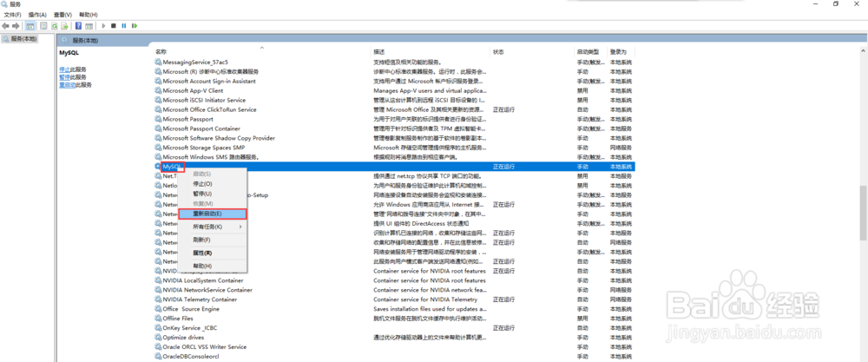The width and height of the screenshot is (868, 362).
Task: Click the gear icon of Office Source Engine
Action: coord(158,309)
